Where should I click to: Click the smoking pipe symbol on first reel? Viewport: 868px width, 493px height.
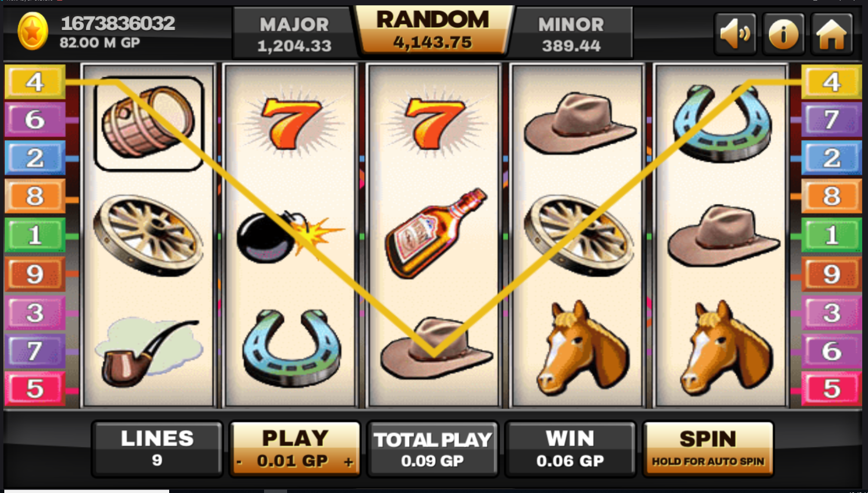(x=148, y=352)
